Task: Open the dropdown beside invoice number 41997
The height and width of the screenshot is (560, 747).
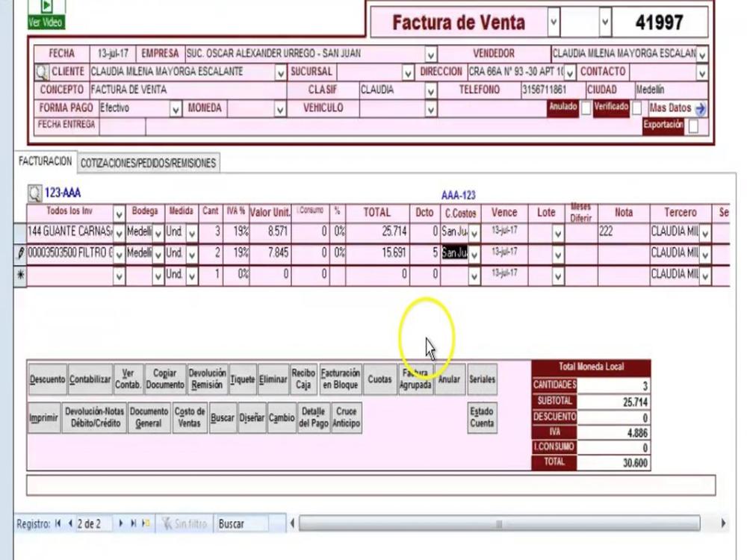Action: 605,22
